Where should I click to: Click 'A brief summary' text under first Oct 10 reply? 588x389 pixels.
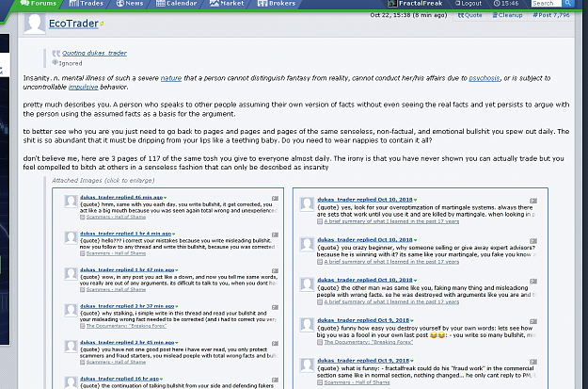point(391,221)
